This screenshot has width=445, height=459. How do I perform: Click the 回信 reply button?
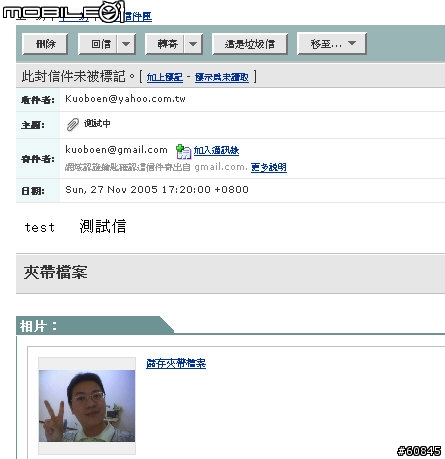coord(97,44)
